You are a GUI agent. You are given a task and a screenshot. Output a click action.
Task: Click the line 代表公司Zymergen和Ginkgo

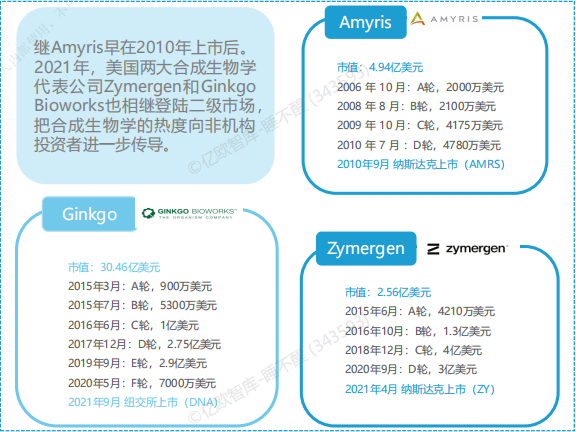pyautogui.click(x=145, y=87)
